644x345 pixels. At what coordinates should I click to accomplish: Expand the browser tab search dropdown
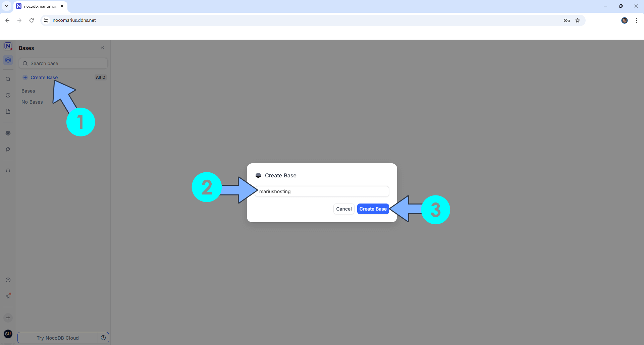6,6
